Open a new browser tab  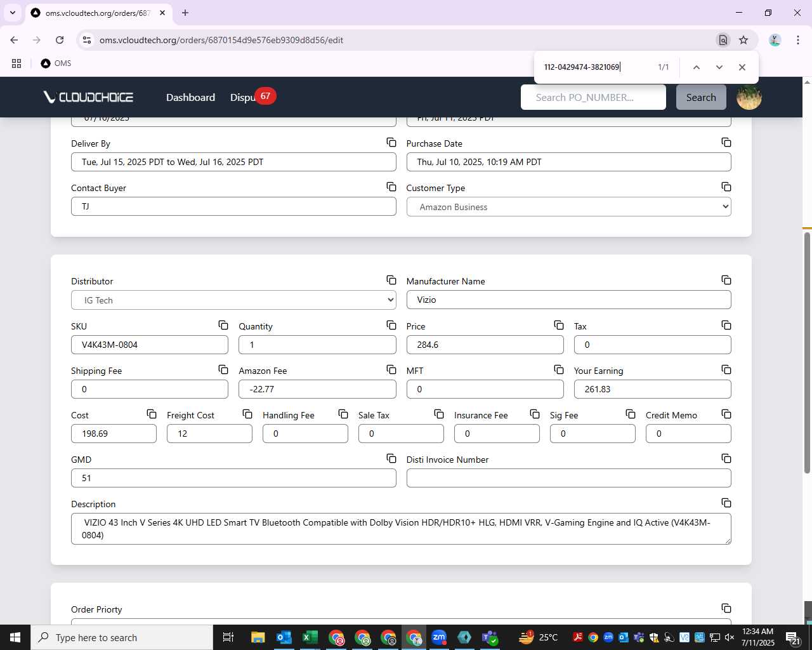tap(185, 13)
